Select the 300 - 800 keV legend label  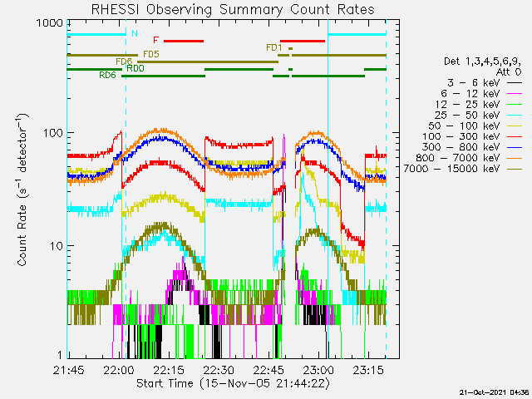click(x=461, y=147)
